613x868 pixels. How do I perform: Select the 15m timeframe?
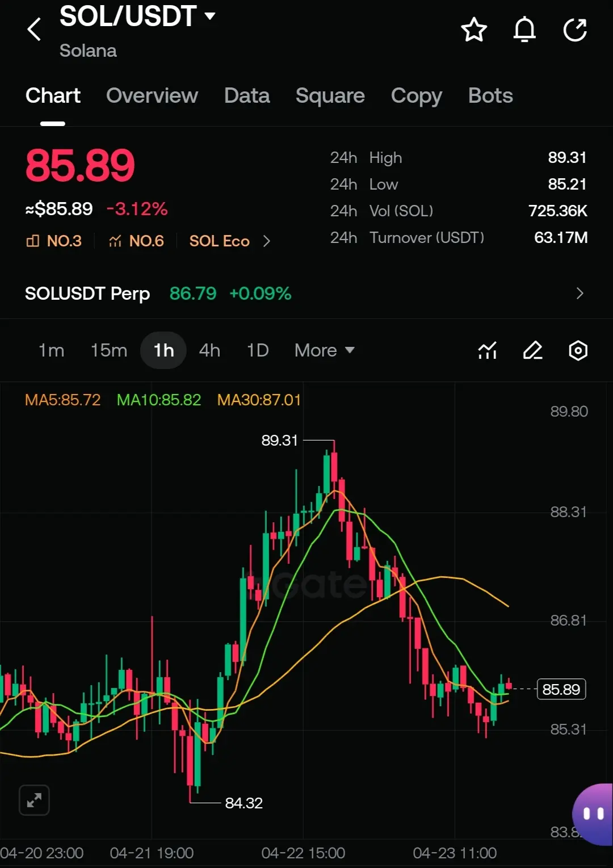(109, 350)
